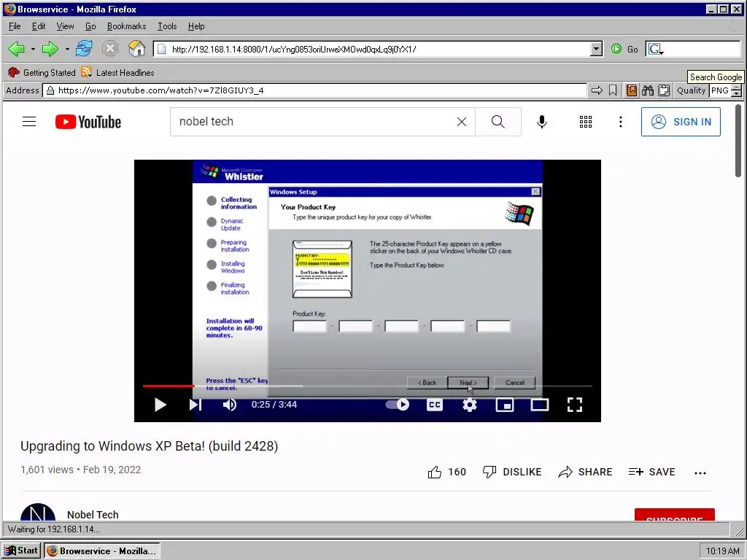747x560 pixels.
Task: Open YouTube apps grid icon
Action: (x=586, y=122)
